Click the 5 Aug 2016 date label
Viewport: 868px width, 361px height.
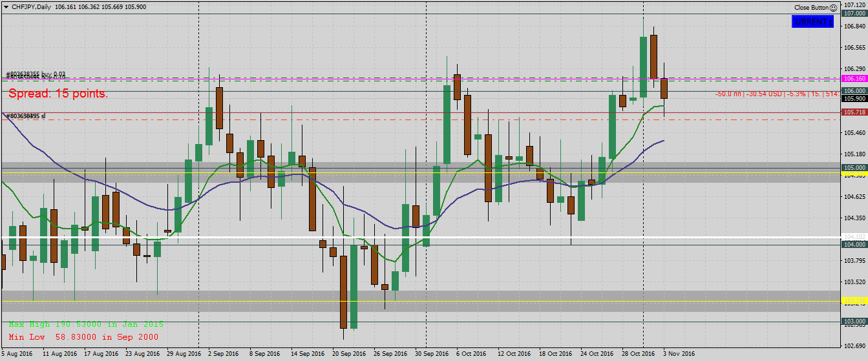click(17, 354)
